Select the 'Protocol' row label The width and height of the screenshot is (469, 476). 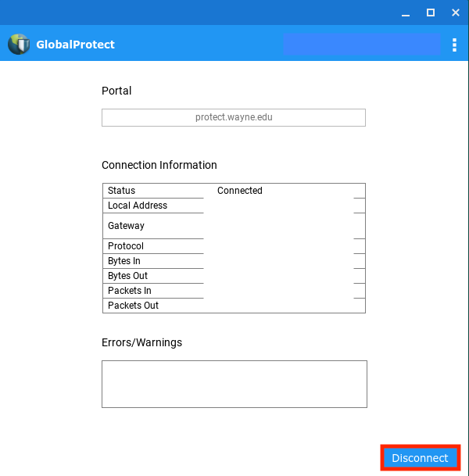[x=126, y=246]
